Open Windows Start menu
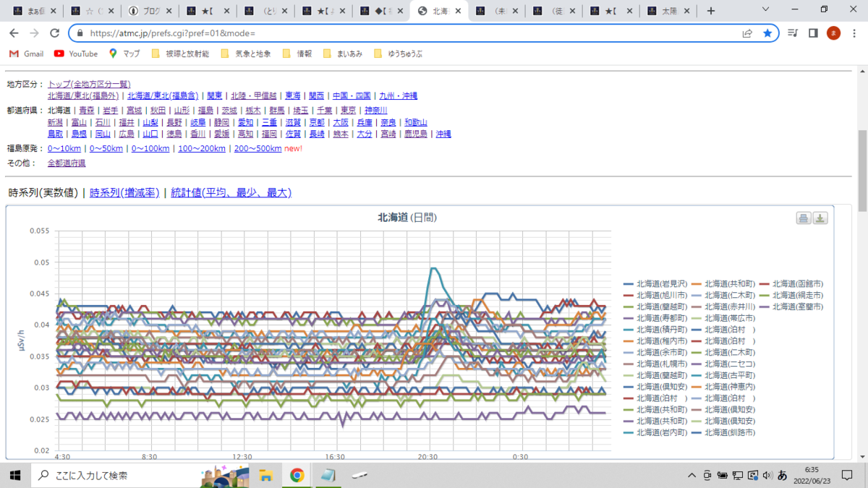The height and width of the screenshot is (488, 868). click(x=14, y=475)
